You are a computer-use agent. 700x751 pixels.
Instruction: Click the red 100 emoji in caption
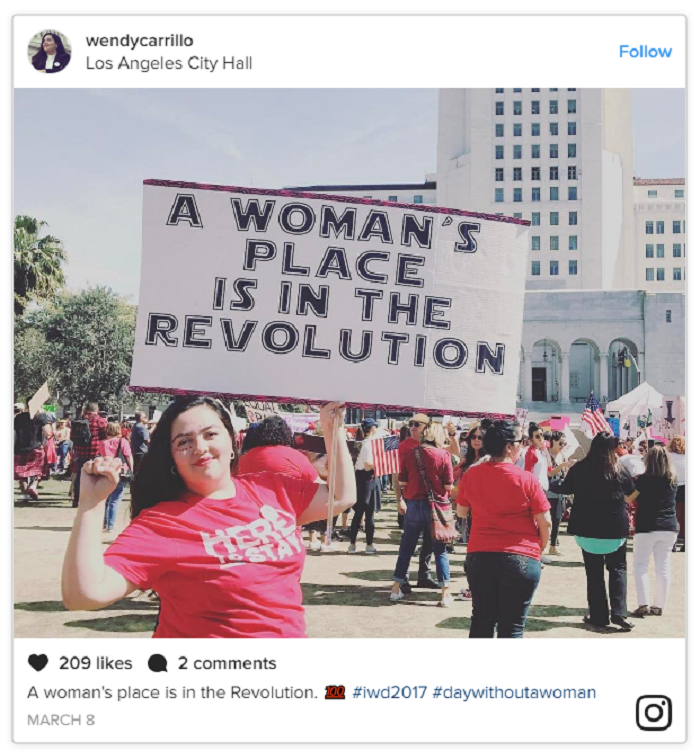click(x=335, y=693)
